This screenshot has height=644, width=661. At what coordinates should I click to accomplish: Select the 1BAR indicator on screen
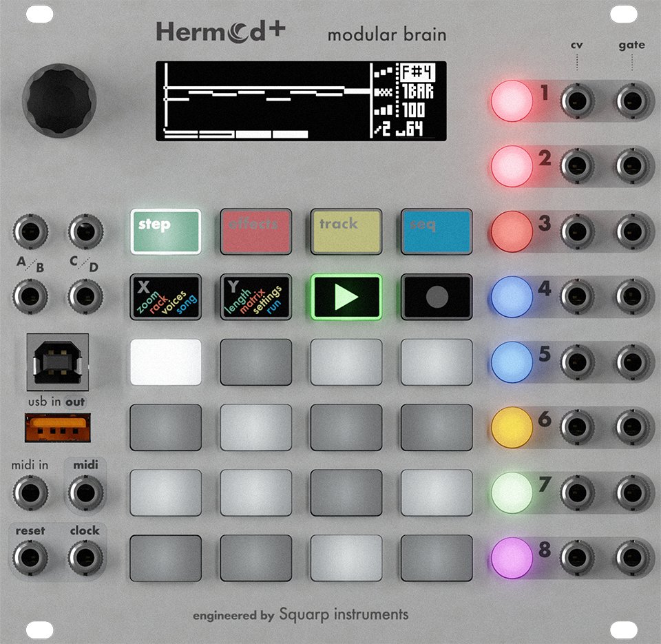tap(420, 90)
